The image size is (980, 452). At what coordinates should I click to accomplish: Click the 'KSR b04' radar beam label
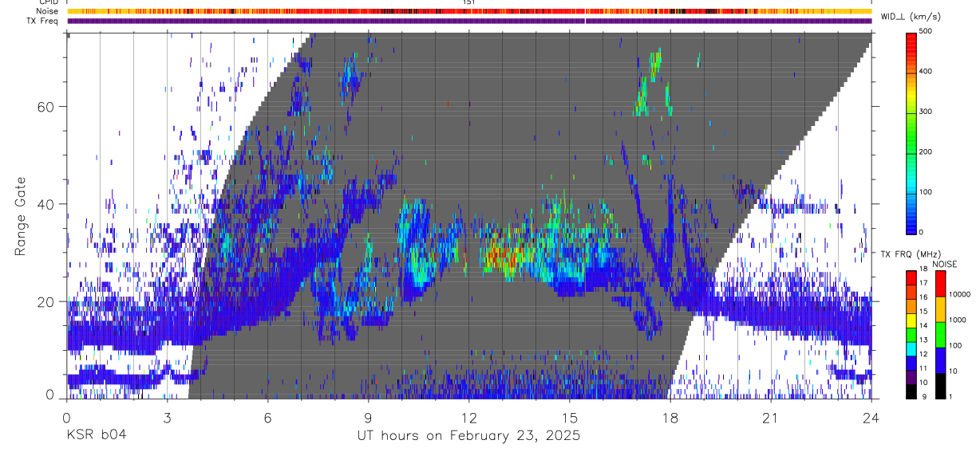pos(96,435)
